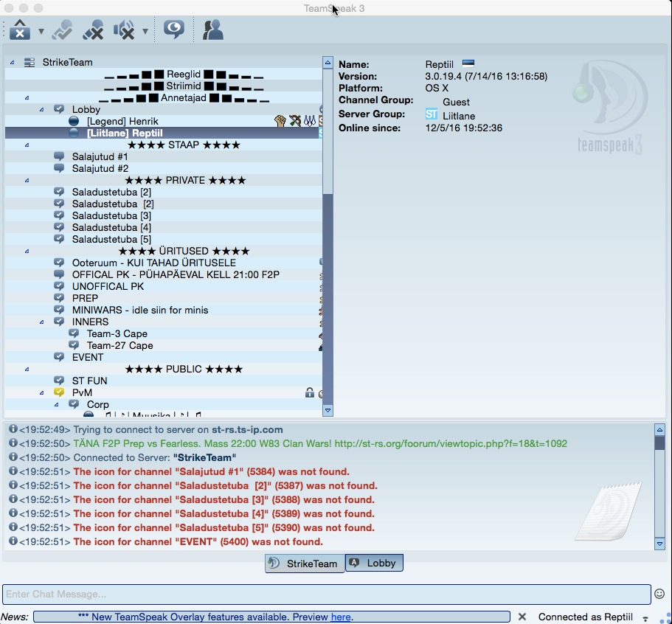This screenshot has width=672, height=624.
Task: Collapse the PvM channel
Action: [x=41, y=392]
